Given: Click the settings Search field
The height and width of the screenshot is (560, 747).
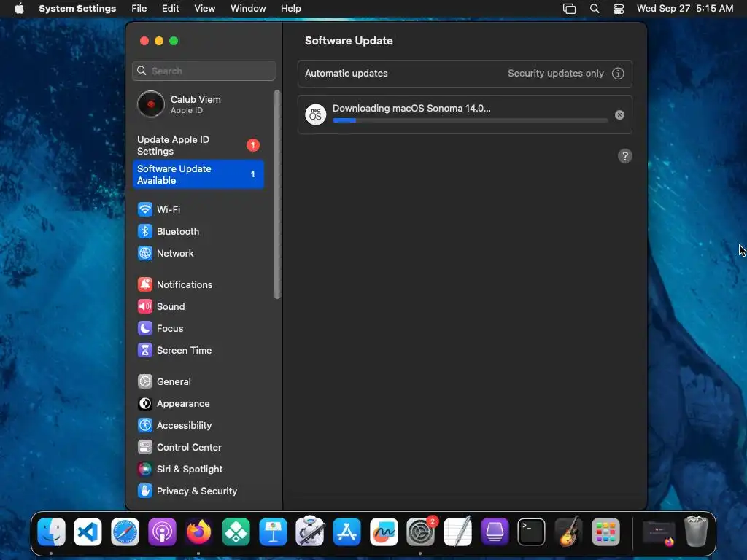Looking at the screenshot, I should (x=204, y=71).
